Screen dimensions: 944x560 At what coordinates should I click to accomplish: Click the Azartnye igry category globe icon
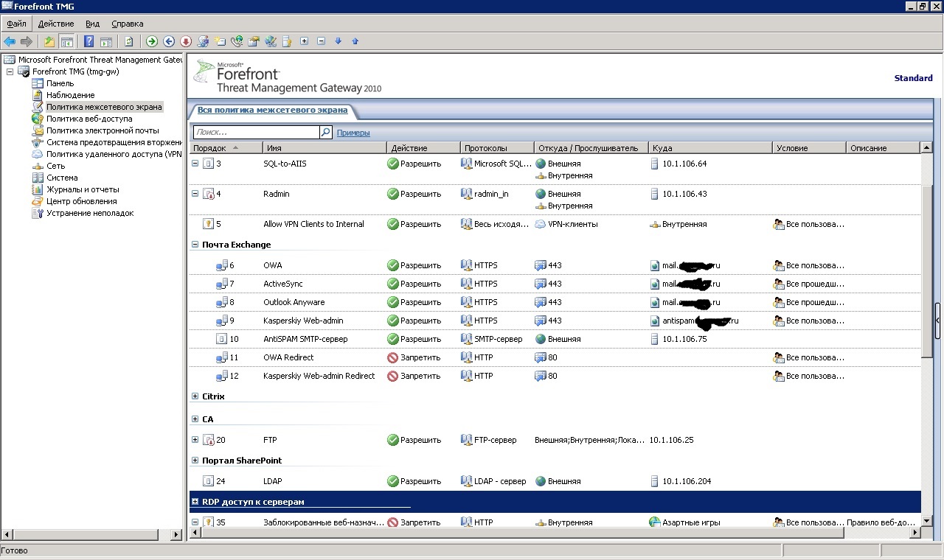point(654,522)
